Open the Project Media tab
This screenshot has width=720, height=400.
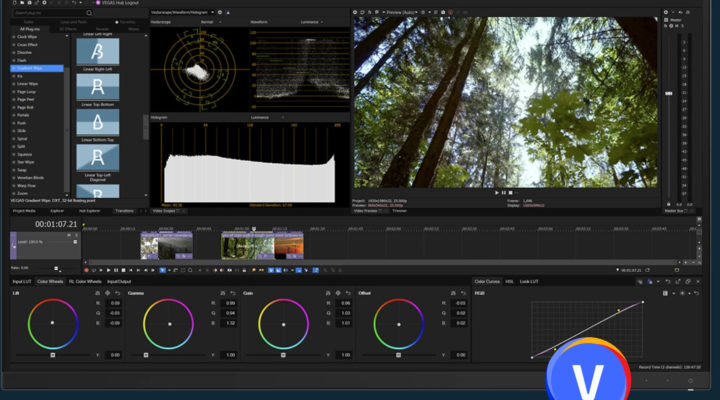click(24, 211)
